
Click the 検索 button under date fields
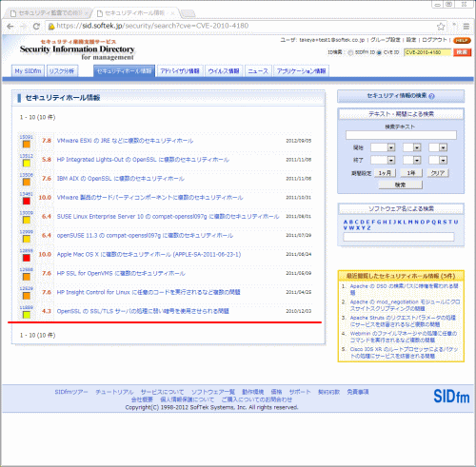tap(400, 185)
